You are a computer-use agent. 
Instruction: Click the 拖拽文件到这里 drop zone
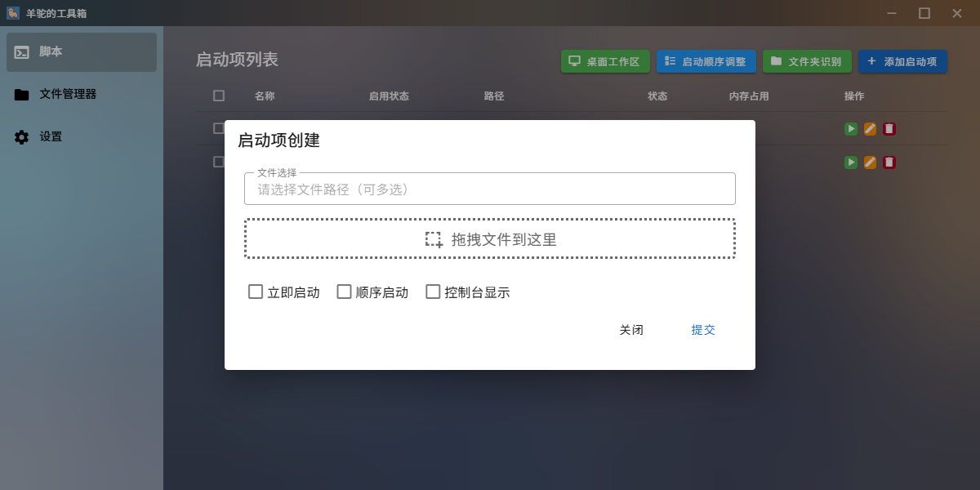(490, 238)
